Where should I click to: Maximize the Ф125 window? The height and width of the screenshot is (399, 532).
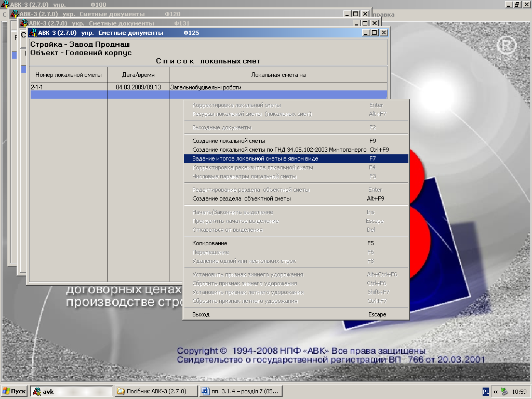374,33
